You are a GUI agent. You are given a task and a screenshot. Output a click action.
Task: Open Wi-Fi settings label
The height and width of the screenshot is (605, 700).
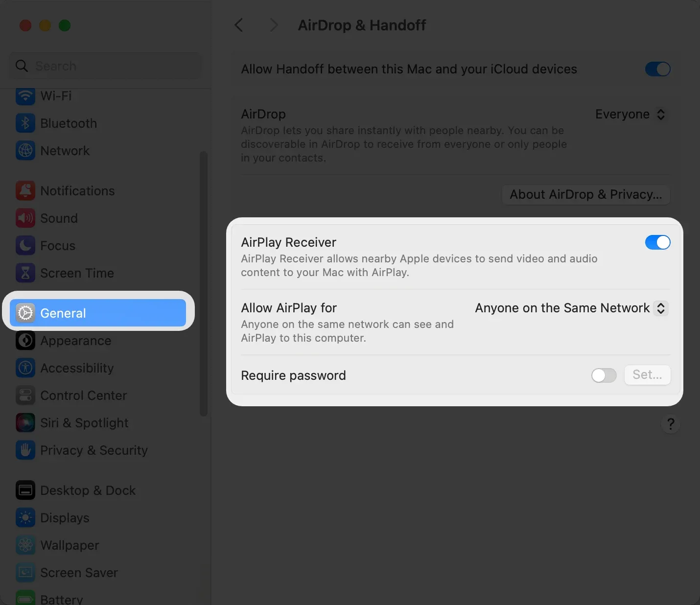tap(56, 96)
